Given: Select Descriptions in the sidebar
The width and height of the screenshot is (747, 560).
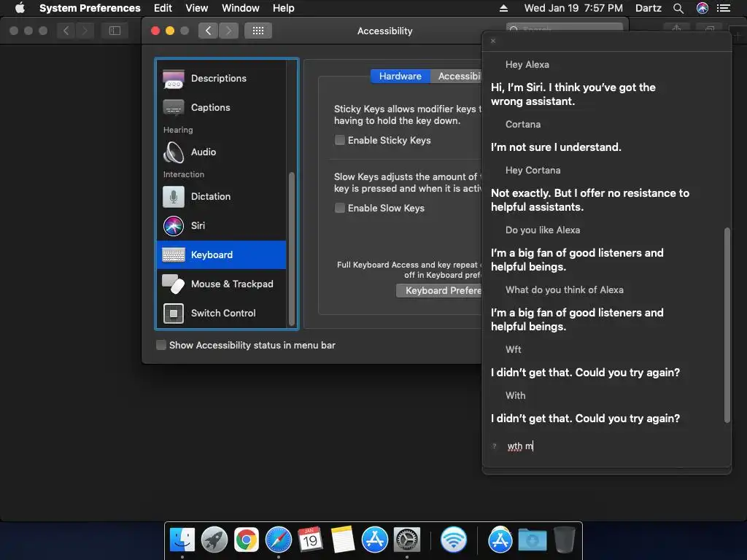Looking at the screenshot, I should [x=222, y=78].
